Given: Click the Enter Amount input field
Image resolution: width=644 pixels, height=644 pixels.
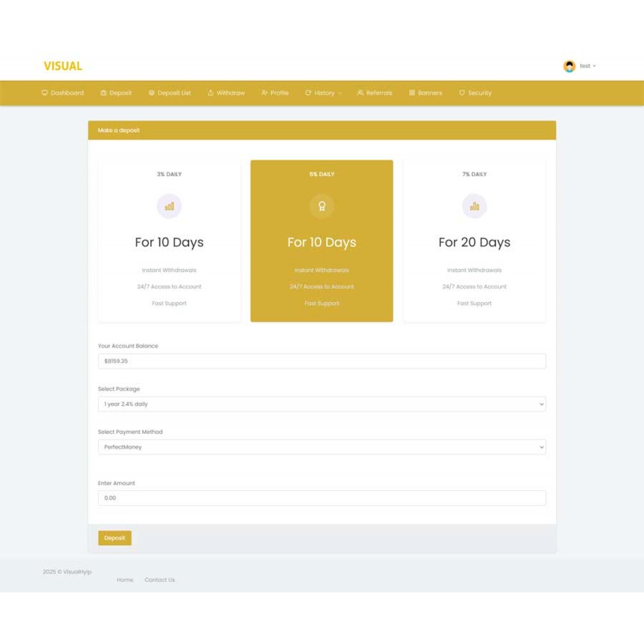Looking at the screenshot, I should (321, 498).
